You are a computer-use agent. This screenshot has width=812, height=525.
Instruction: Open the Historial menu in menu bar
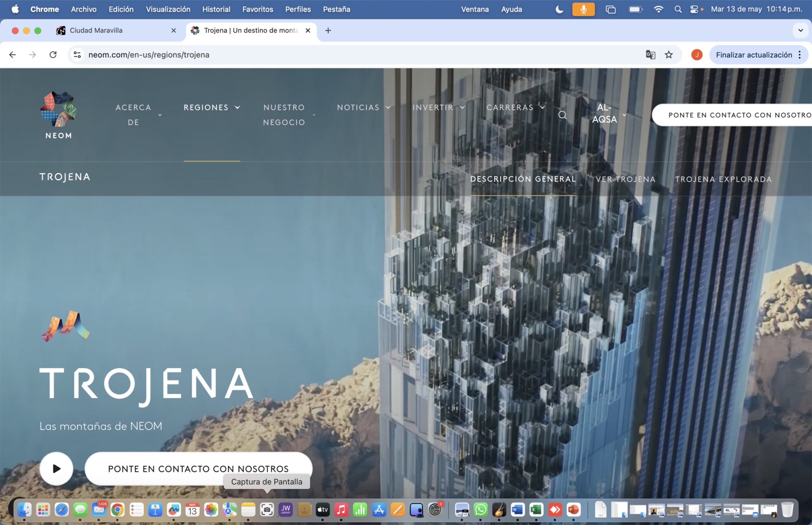click(x=216, y=9)
